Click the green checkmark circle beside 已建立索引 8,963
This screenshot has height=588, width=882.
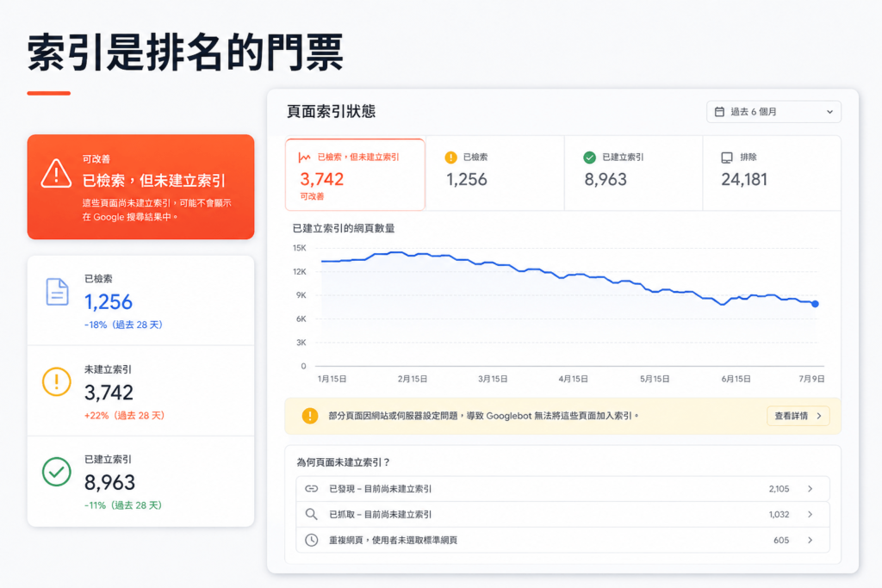[x=56, y=472]
